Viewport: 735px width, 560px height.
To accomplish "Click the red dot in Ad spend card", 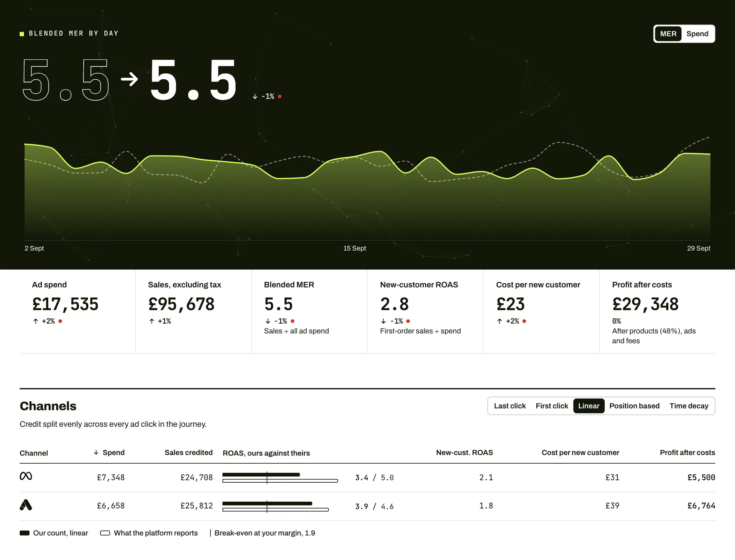I will (x=60, y=321).
